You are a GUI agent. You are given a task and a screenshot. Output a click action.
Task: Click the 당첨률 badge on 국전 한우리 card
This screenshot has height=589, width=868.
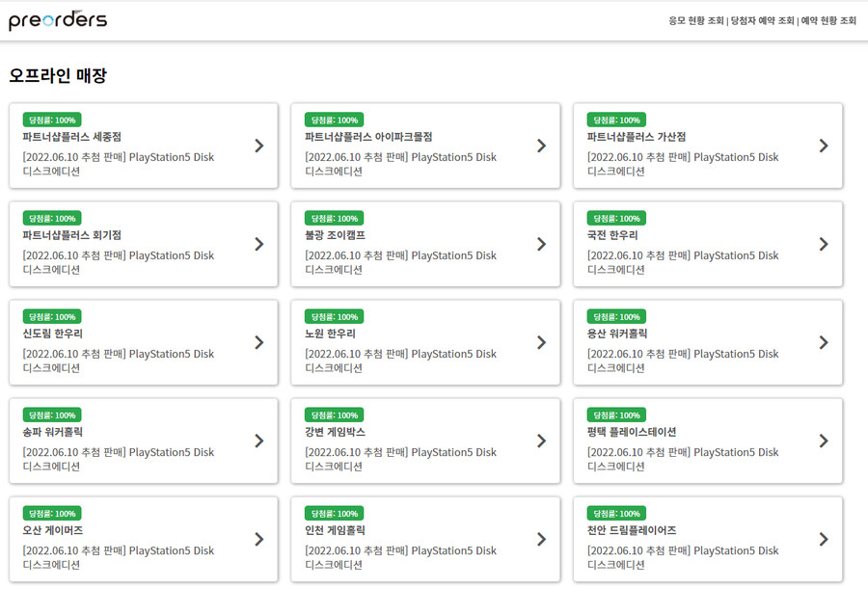click(615, 218)
